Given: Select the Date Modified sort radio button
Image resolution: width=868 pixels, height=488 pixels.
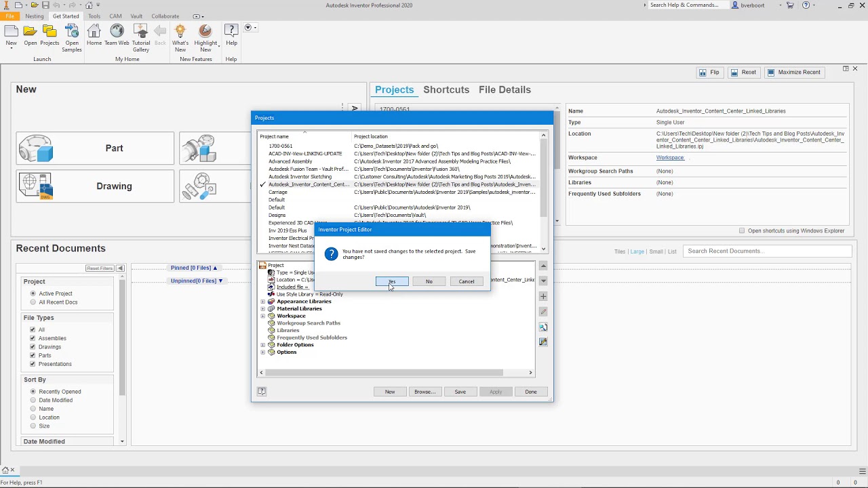Looking at the screenshot, I should coord(33,400).
